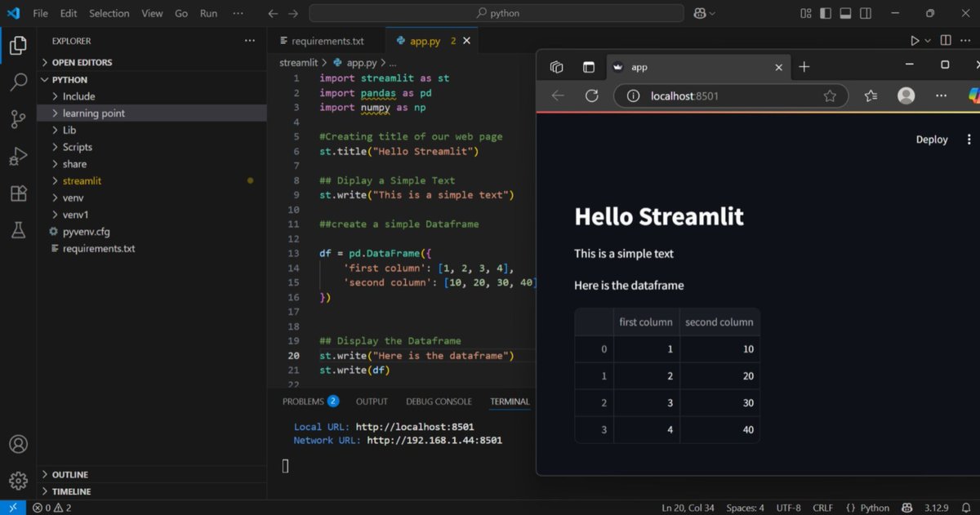
Task: Open the run button dropdown arrow
Action: [x=927, y=41]
